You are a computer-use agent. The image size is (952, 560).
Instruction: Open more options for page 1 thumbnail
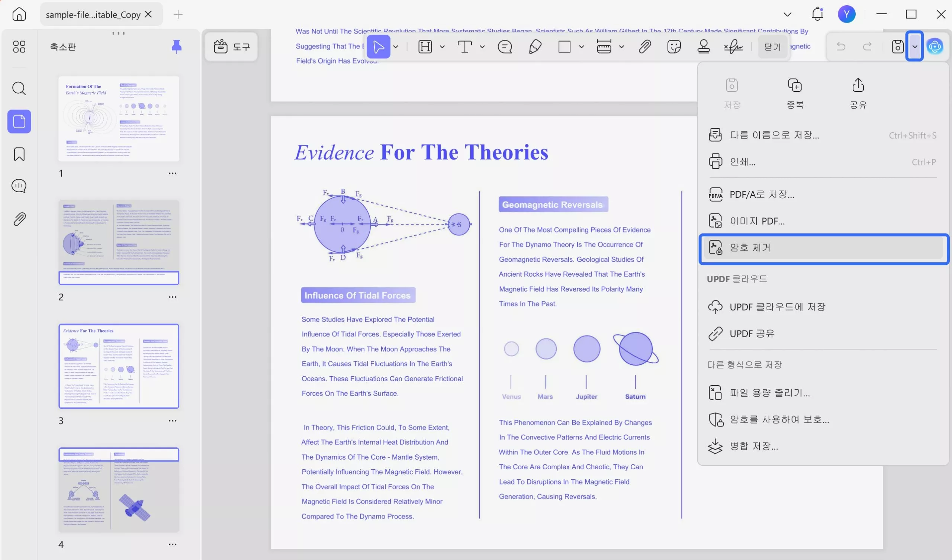[172, 173]
